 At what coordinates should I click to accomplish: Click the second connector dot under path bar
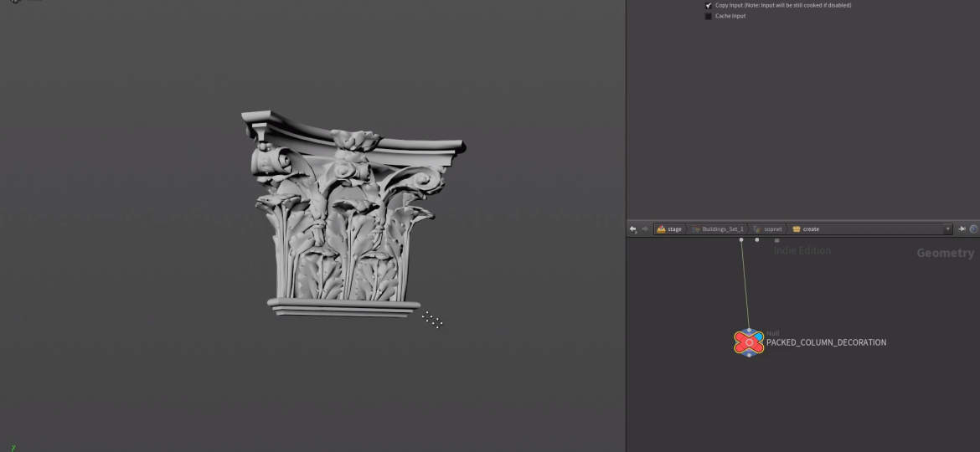click(x=757, y=240)
